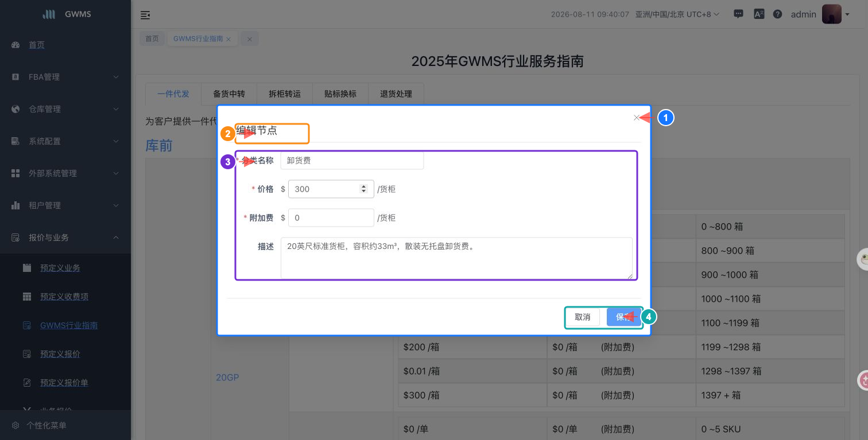Click the language translate icon

pos(759,14)
